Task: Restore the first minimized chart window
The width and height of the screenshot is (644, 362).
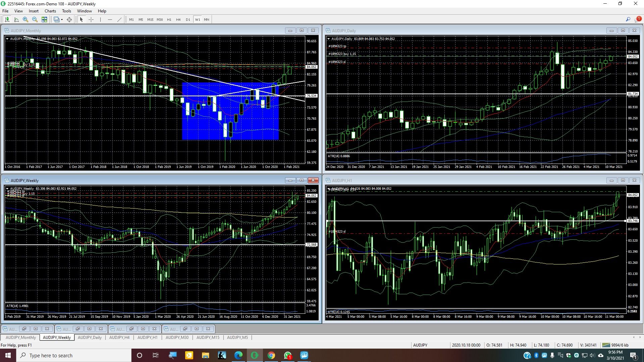Action: tap(24, 329)
